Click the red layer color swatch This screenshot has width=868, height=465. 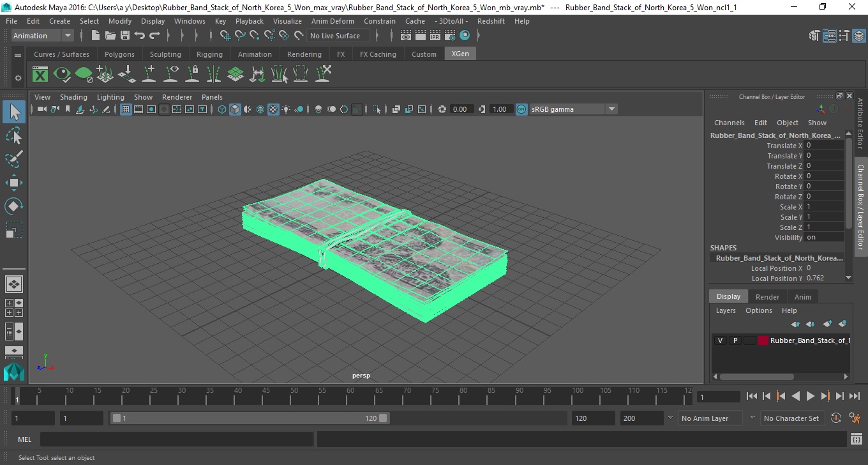point(763,340)
